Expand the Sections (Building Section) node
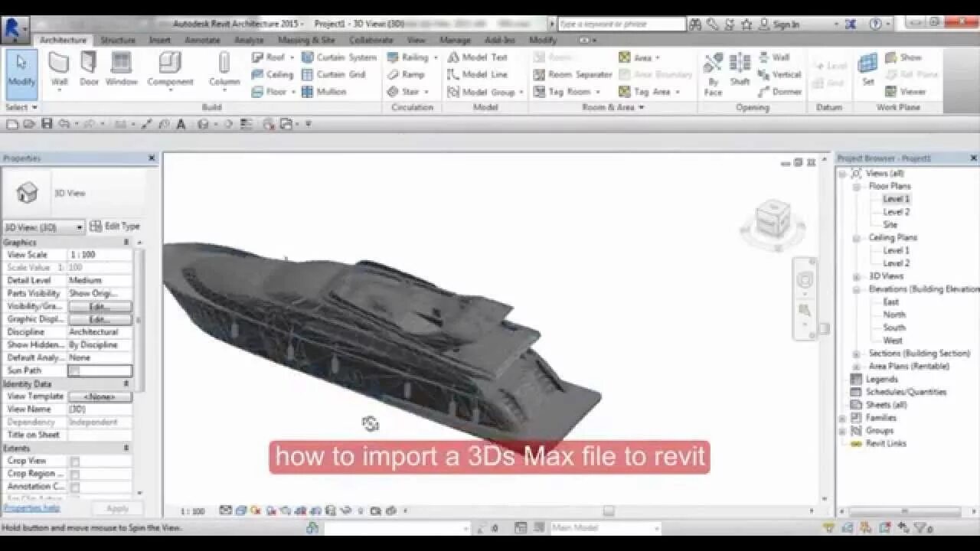Image resolution: width=980 pixels, height=551 pixels. pyautogui.click(x=857, y=354)
